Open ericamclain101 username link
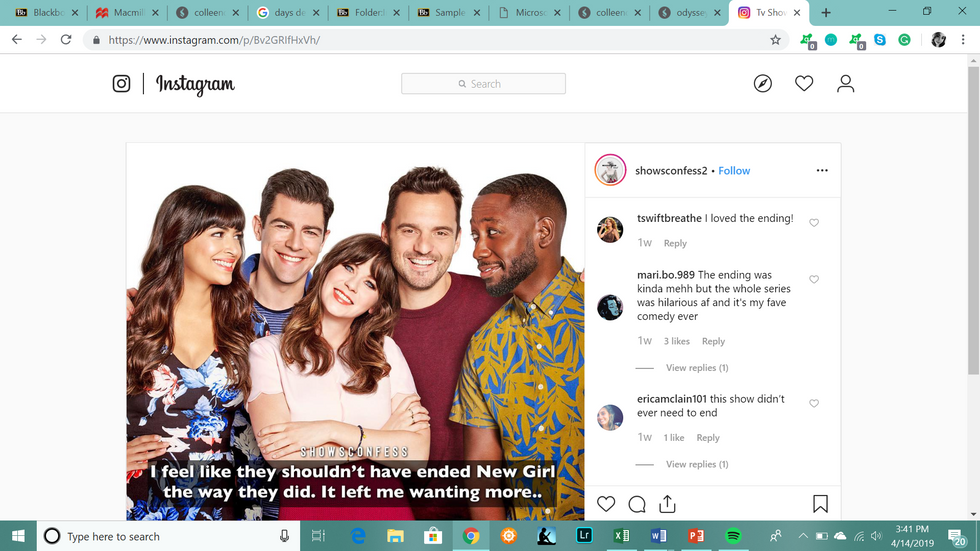Image resolution: width=980 pixels, height=551 pixels. click(x=672, y=399)
